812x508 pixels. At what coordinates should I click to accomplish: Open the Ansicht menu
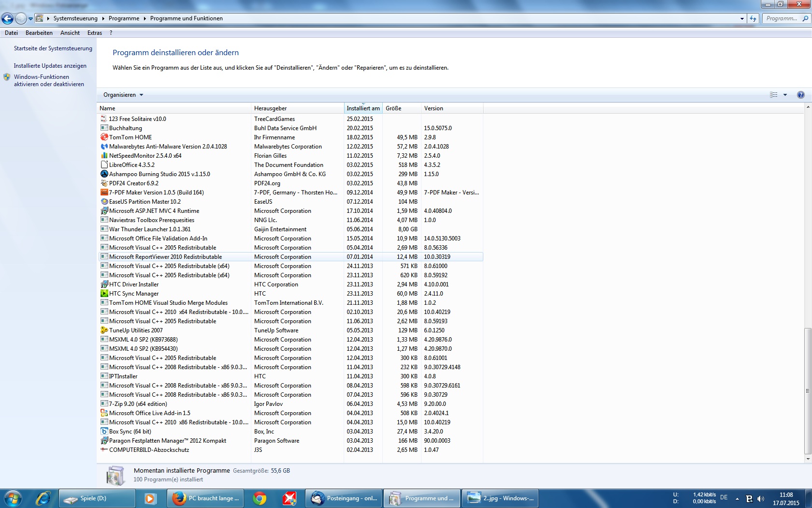coord(70,33)
